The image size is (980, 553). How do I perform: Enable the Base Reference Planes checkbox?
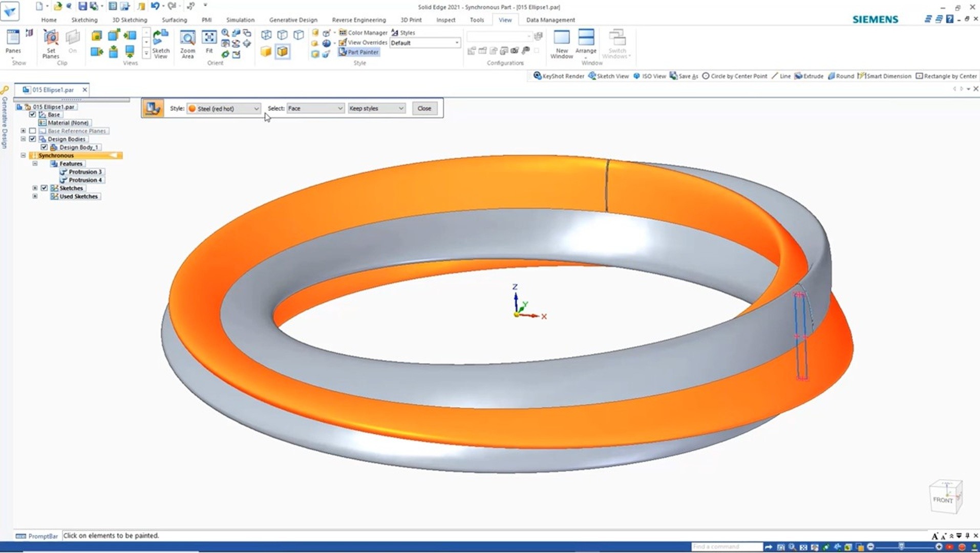coord(33,131)
